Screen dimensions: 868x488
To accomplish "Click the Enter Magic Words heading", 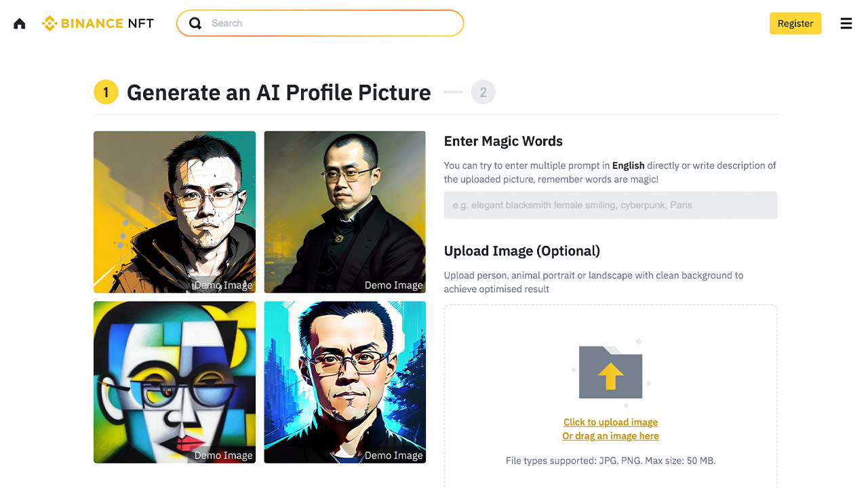I will [x=503, y=141].
